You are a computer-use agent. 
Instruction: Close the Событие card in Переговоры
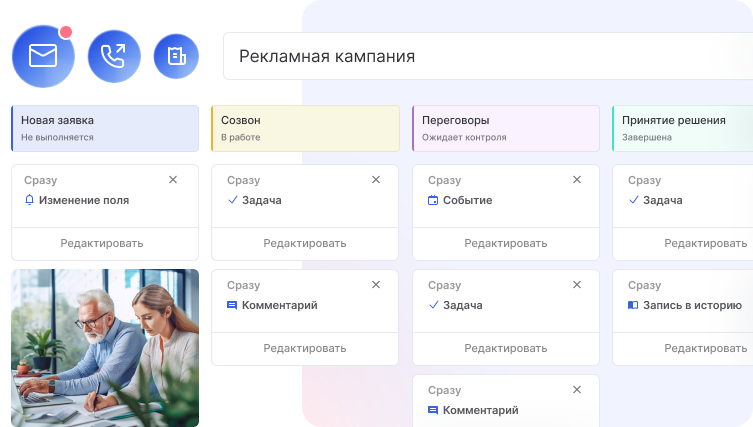tap(575, 180)
